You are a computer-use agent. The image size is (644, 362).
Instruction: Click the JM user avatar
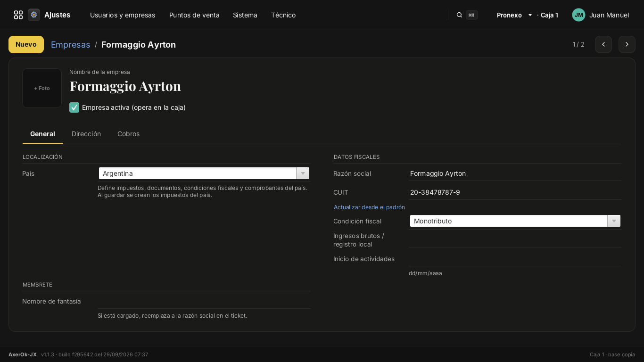(x=578, y=15)
